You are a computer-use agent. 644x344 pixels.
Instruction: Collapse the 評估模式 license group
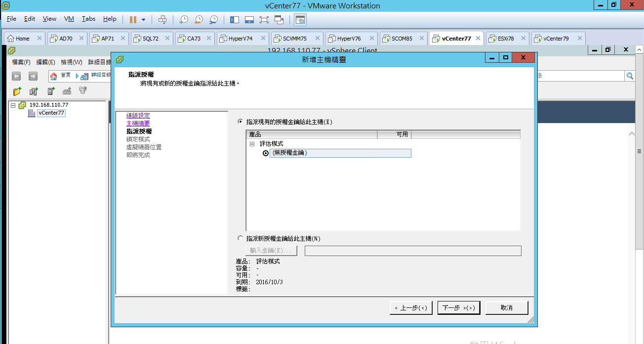(x=252, y=144)
